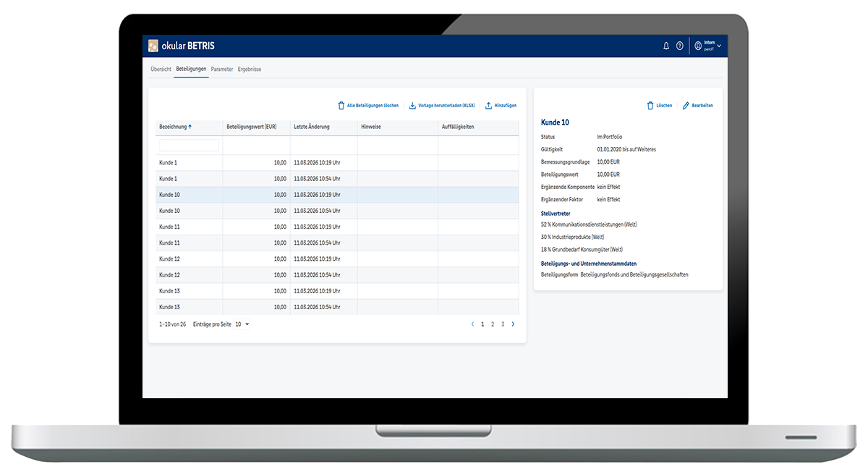The image size is (868, 475).
Task: Select the first Kunde 11 row
Action: [x=188, y=227]
